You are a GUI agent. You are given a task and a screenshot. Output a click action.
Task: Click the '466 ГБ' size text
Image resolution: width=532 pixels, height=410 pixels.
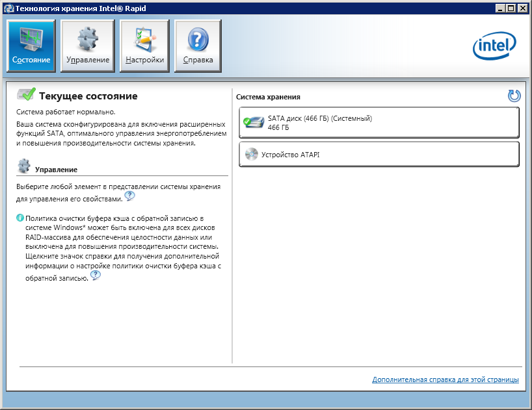click(x=278, y=127)
